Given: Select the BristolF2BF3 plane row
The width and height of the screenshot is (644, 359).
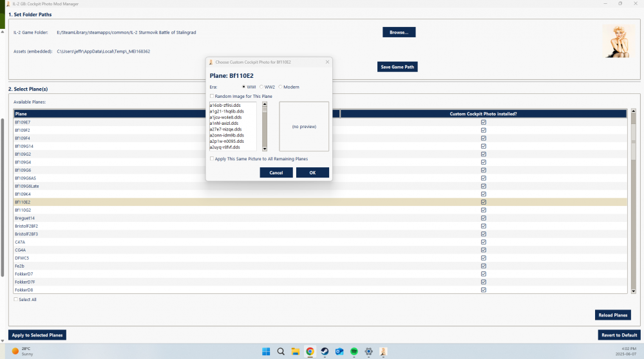Looking at the screenshot, I should pos(320,234).
